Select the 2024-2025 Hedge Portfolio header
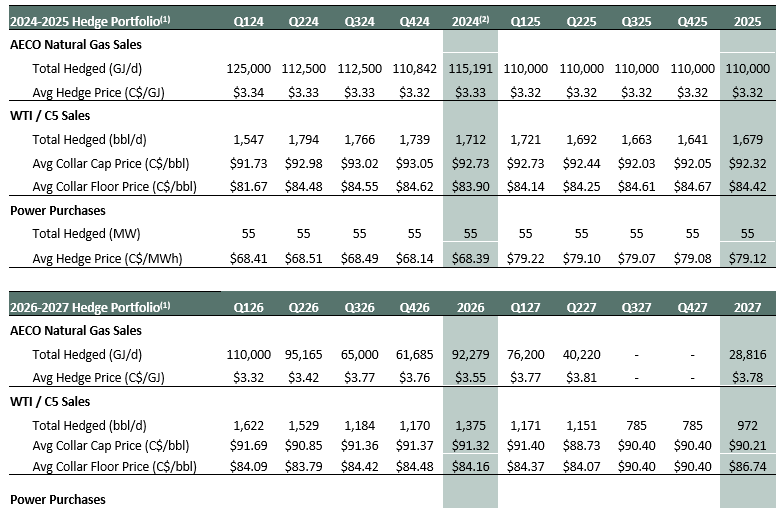Screen dimensions: 782x509 (90, 21)
